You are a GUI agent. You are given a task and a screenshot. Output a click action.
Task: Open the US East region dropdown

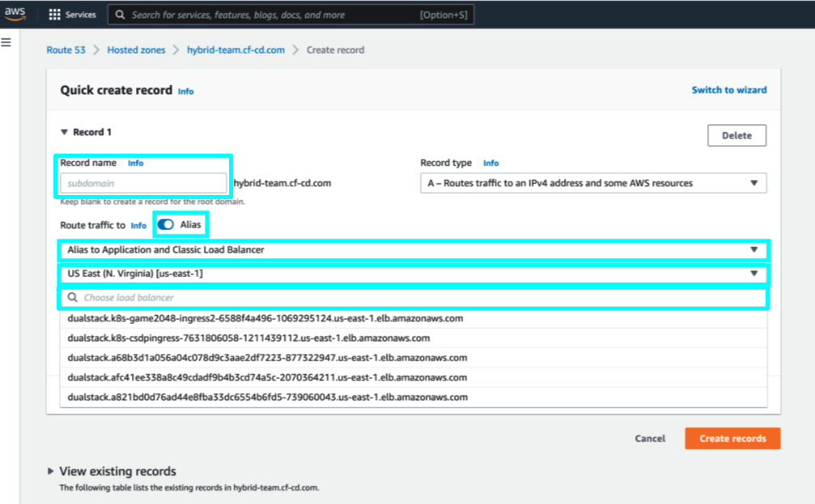coord(413,274)
